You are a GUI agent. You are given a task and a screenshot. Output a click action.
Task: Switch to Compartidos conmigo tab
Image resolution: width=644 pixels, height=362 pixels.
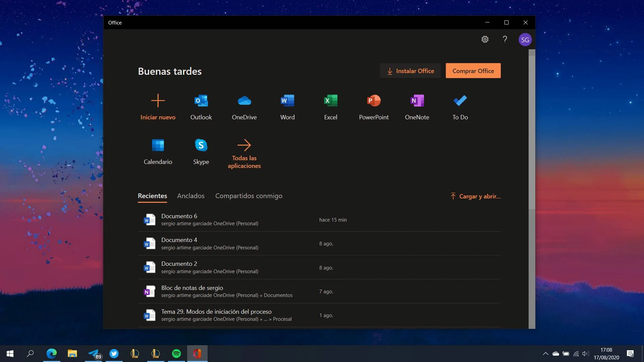coord(249,196)
